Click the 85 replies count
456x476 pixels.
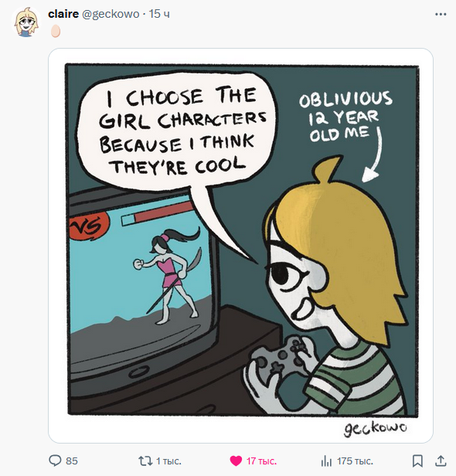tap(72, 461)
